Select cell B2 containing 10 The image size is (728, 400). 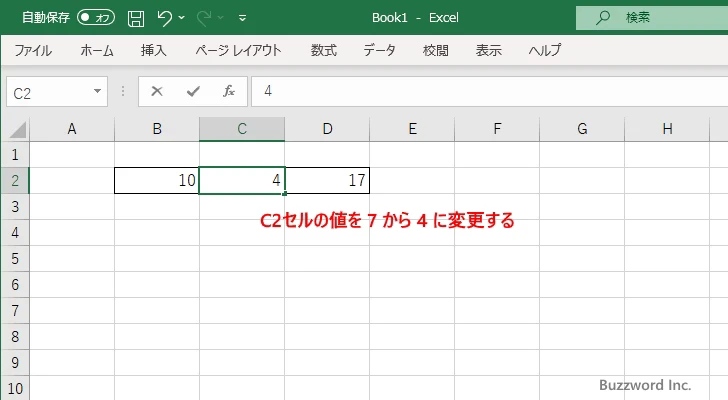[x=157, y=181]
